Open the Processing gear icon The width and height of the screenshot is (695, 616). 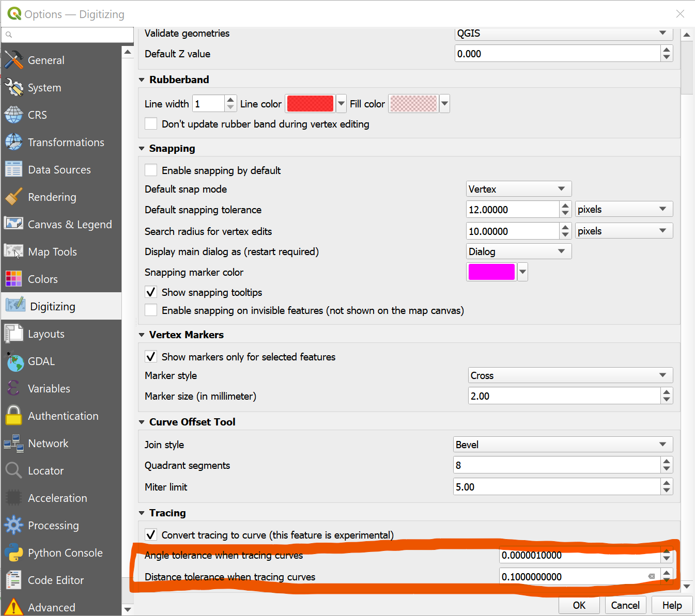(14, 526)
